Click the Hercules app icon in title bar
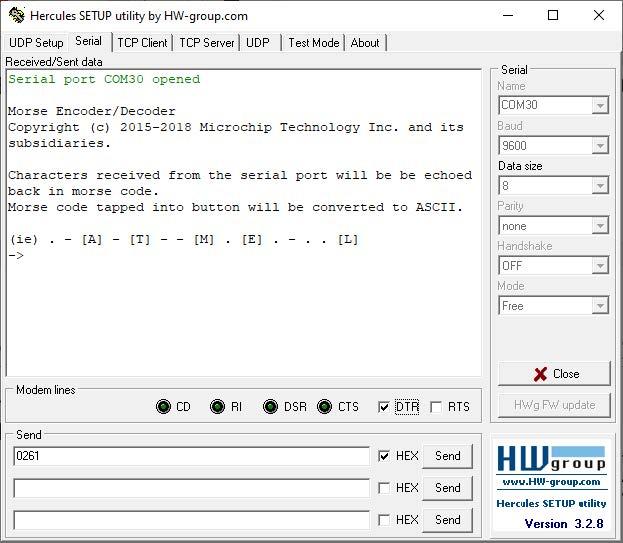The height and width of the screenshot is (543, 623). 17,15
